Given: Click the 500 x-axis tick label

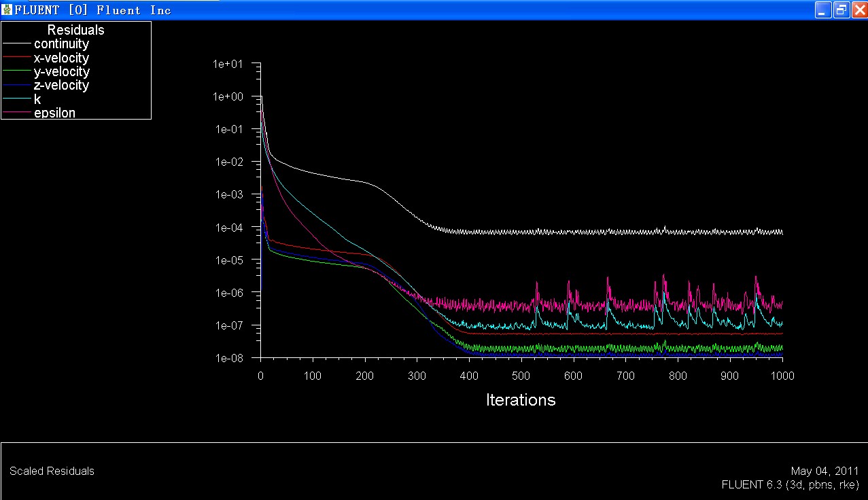Looking at the screenshot, I should point(521,376).
